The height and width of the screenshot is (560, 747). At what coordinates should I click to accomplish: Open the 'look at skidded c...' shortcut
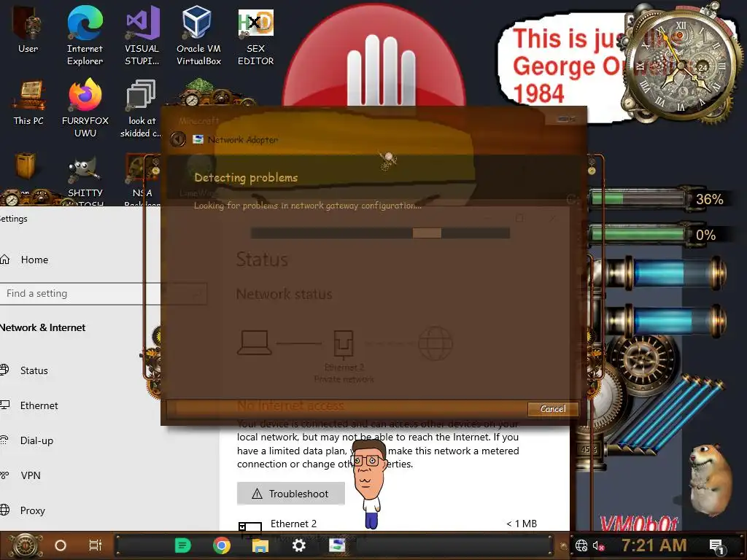pos(141,108)
